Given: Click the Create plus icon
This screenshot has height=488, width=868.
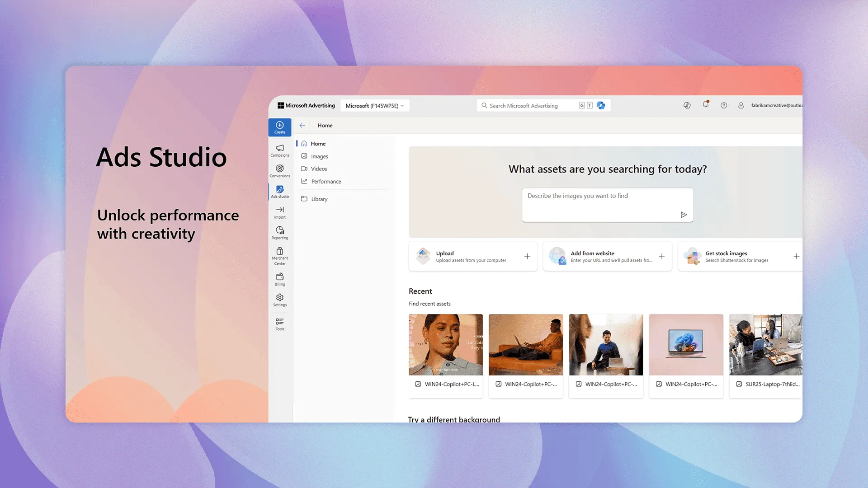Looking at the screenshot, I should pos(280,125).
